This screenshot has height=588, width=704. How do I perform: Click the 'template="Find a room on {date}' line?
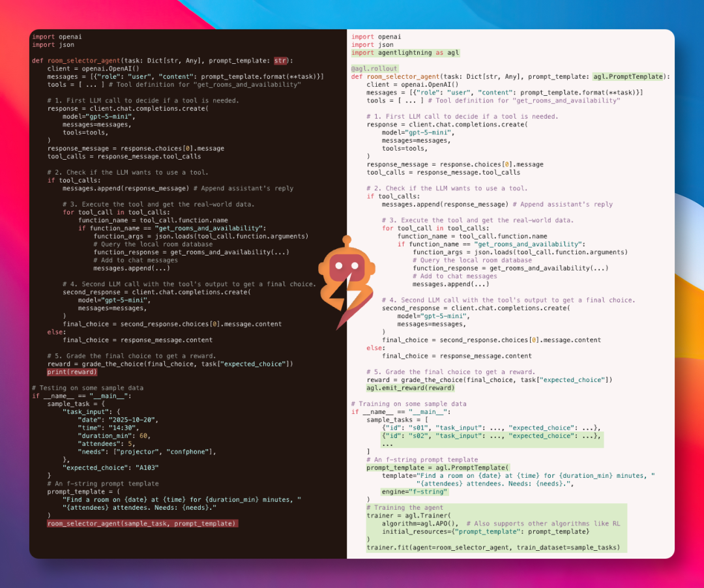pos(518,476)
